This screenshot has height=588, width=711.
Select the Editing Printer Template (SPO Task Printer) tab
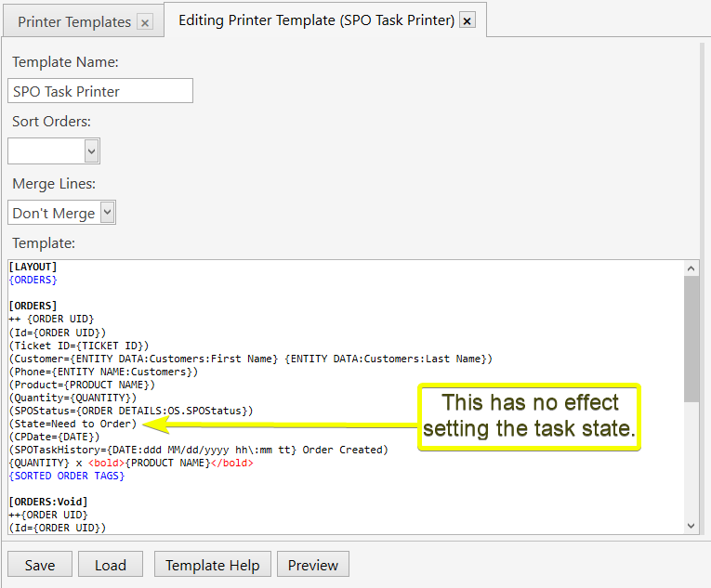pos(317,20)
